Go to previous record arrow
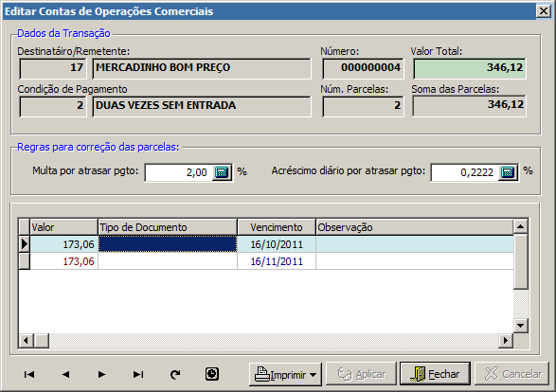 tap(65, 374)
